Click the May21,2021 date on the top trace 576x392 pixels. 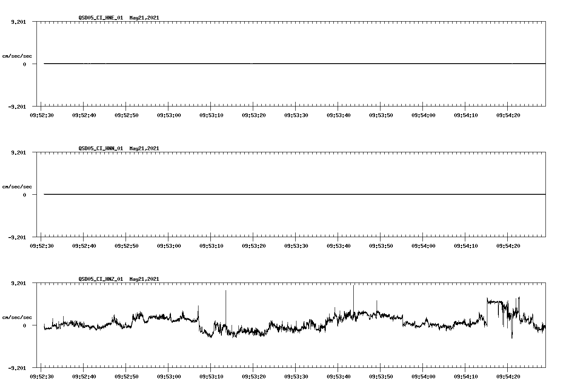click(144, 18)
